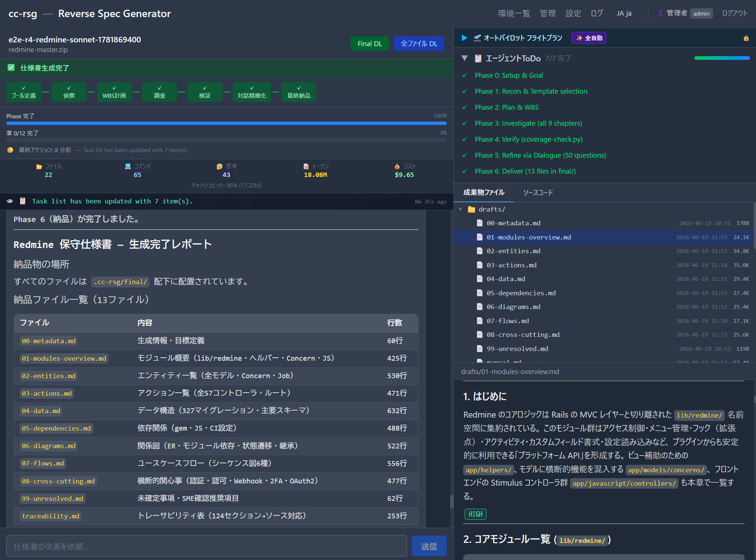Click the airplane icon beside オートパイロット フライトプラン
The height and width of the screenshot is (560, 756).
[x=477, y=38]
